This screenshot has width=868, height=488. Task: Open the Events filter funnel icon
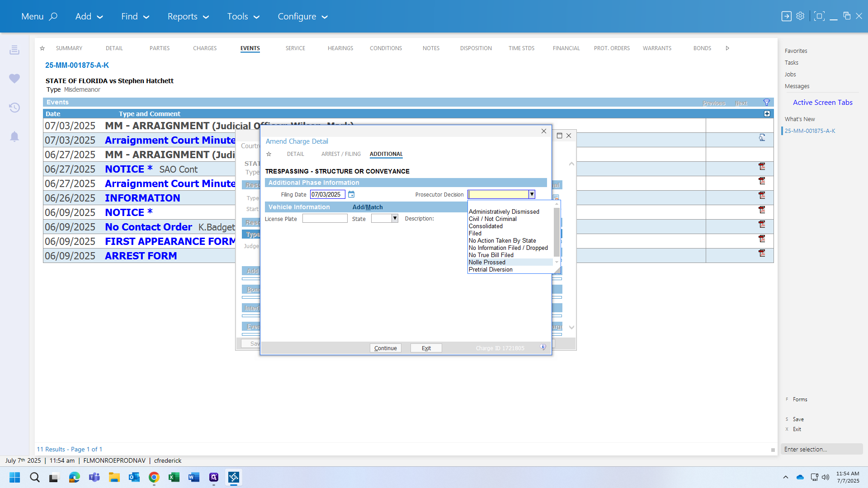click(766, 103)
